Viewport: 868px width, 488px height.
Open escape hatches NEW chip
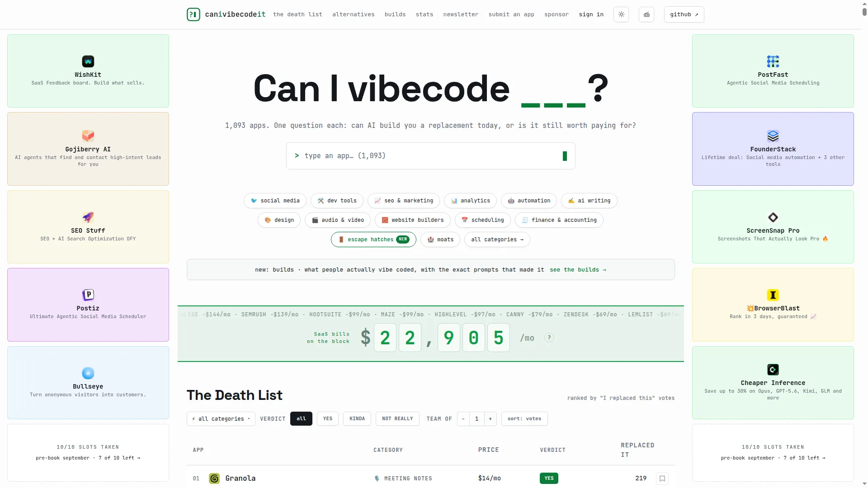pyautogui.click(x=373, y=239)
